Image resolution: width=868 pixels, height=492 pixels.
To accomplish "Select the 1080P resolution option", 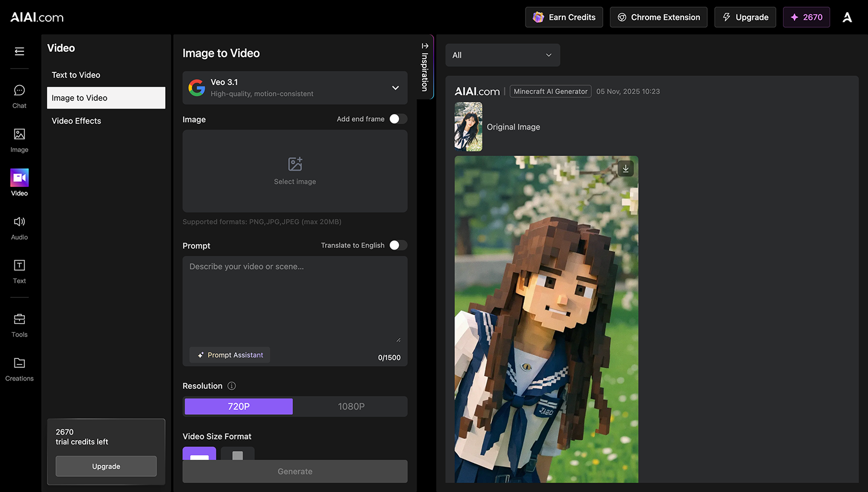I will [x=351, y=406].
